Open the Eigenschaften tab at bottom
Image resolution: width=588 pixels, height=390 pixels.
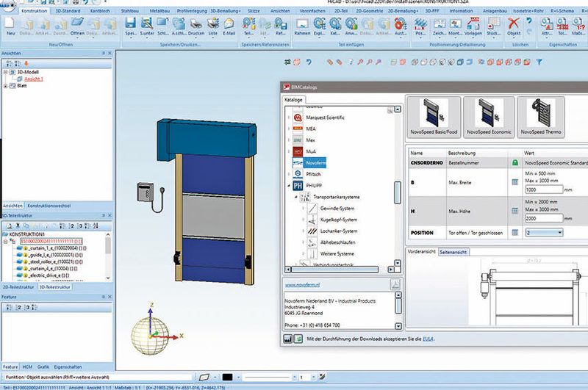[x=68, y=366]
